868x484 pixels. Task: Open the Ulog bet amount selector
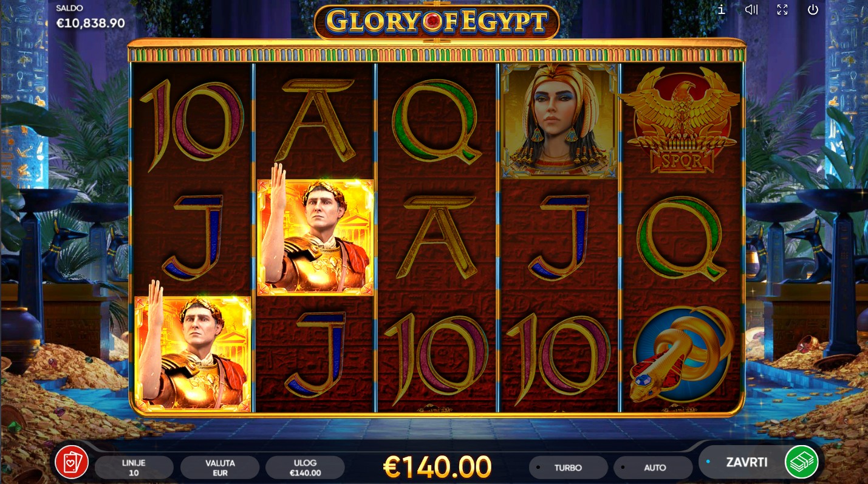tap(305, 468)
